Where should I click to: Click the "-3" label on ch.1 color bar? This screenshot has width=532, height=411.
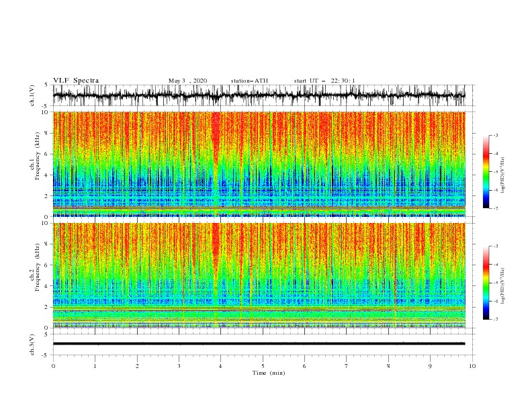pyautogui.click(x=496, y=136)
